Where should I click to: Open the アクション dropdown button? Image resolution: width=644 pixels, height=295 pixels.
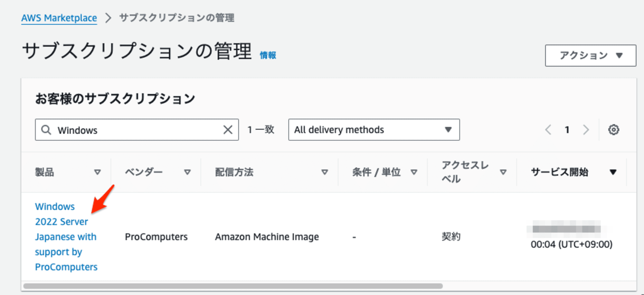[591, 56]
